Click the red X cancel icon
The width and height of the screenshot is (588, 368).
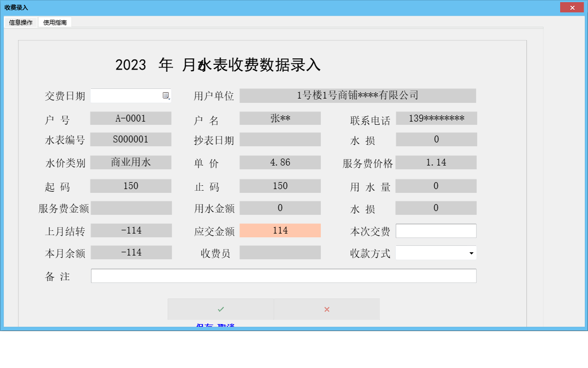click(327, 309)
